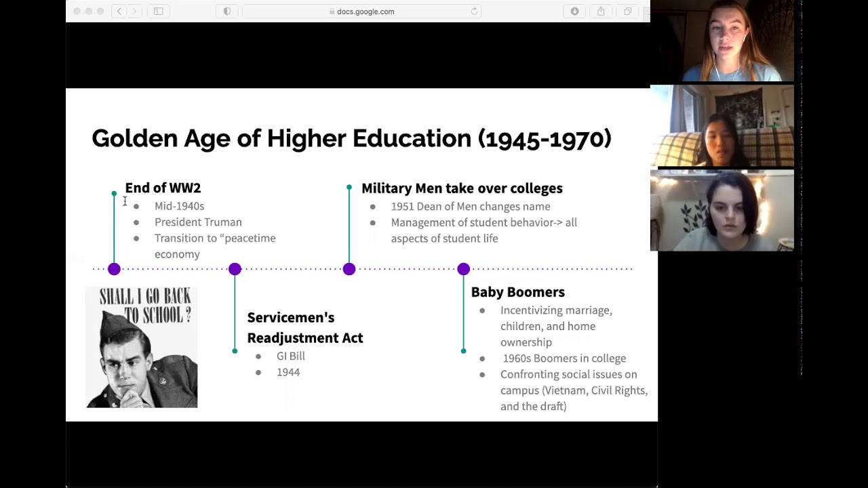
Task: Click the docs.google.com address bar
Action: (x=361, y=11)
